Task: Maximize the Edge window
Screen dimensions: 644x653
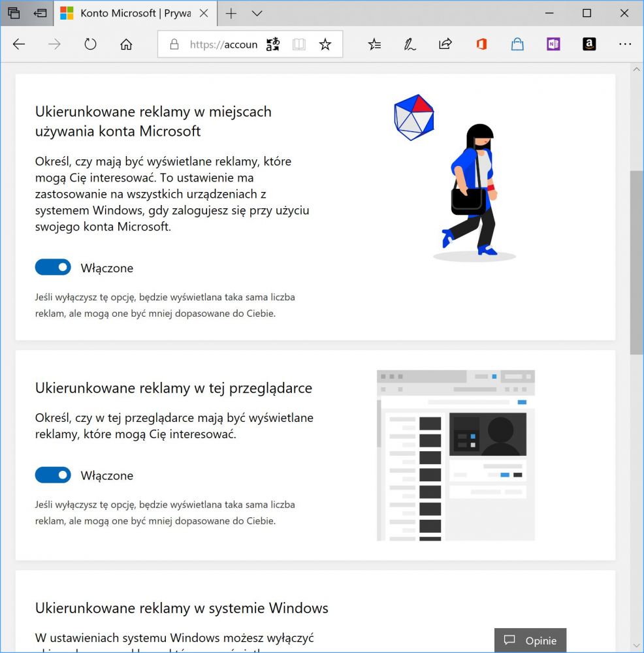Action: (587, 13)
